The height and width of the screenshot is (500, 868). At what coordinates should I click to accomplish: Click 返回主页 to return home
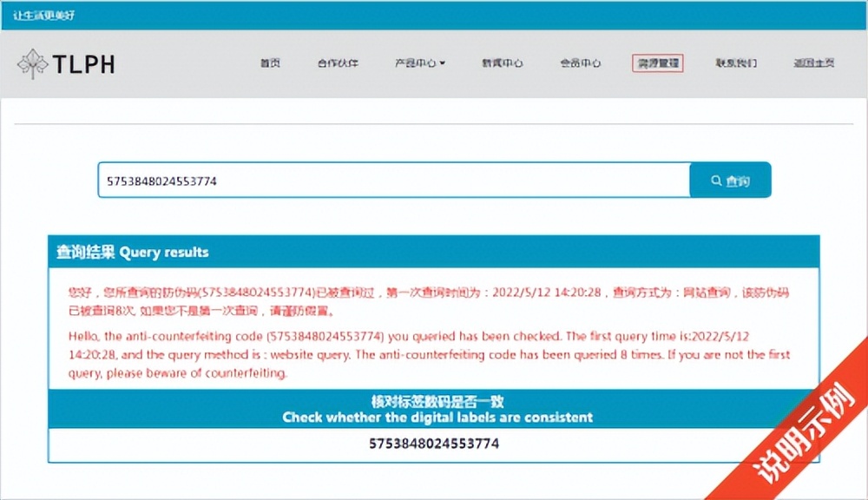[813, 63]
